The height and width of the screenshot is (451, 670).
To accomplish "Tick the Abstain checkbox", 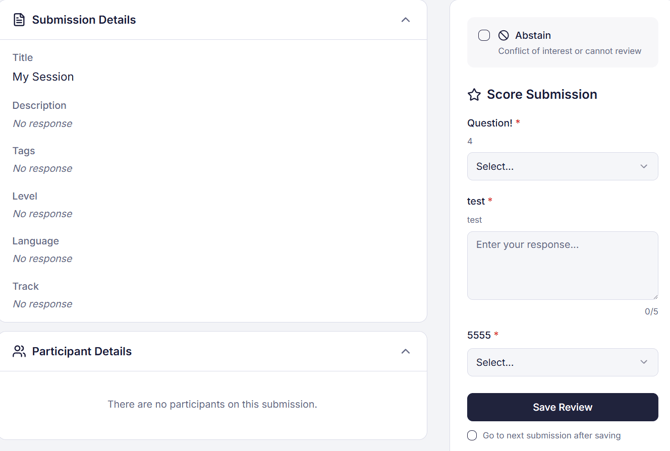I will (x=484, y=35).
